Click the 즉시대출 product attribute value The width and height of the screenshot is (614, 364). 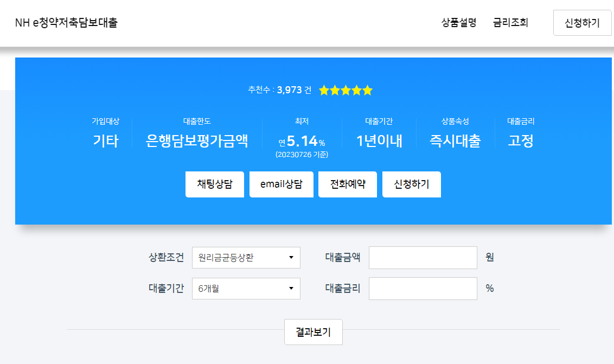tap(455, 141)
